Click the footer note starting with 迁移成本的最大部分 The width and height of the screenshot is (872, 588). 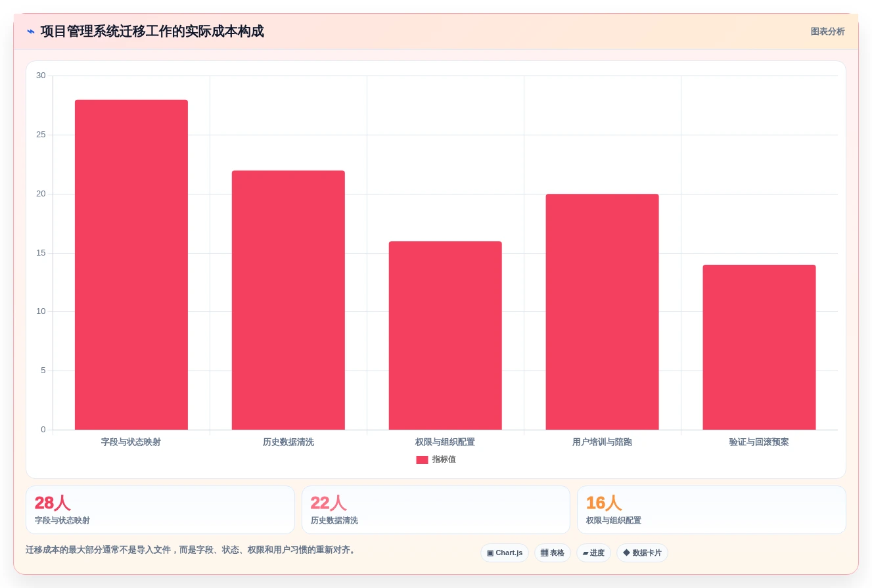coord(192,550)
